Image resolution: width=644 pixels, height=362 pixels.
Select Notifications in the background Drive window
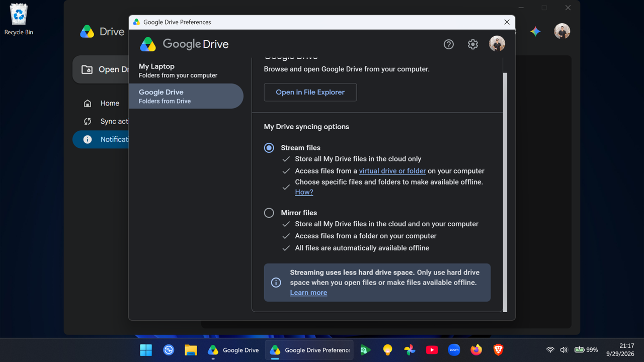tap(101, 139)
